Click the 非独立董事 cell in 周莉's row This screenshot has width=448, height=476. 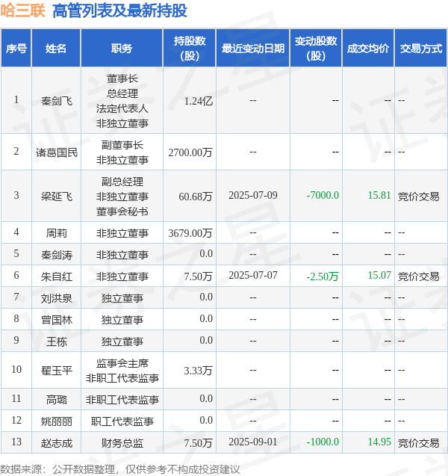click(x=122, y=233)
